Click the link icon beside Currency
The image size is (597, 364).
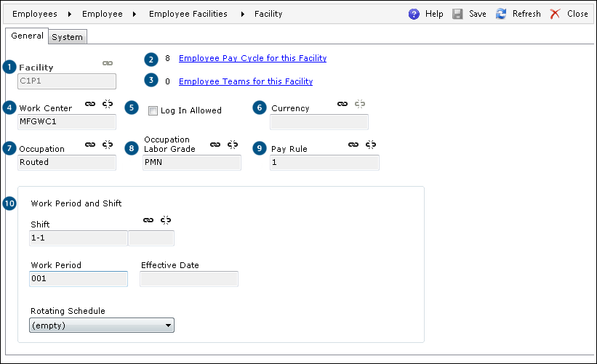pos(342,104)
